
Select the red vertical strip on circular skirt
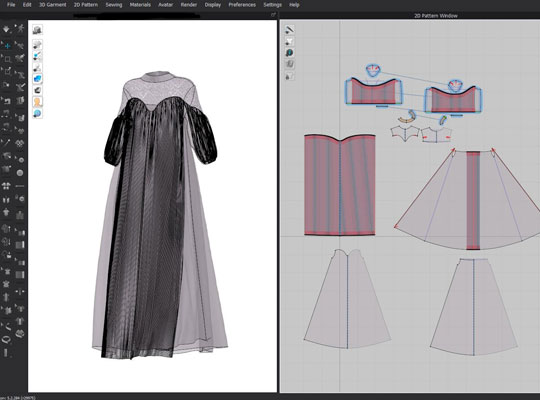pyautogui.click(x=473, y=200)
